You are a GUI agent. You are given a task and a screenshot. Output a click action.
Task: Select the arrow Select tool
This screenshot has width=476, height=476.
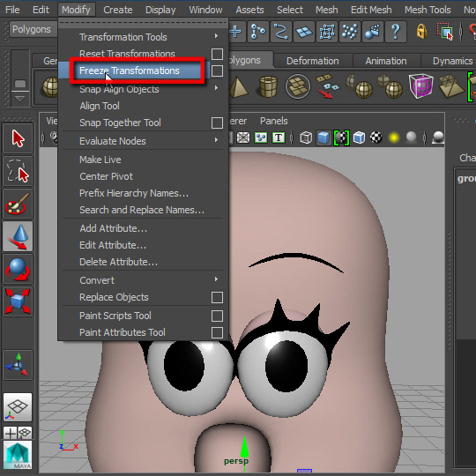(18, 138)
